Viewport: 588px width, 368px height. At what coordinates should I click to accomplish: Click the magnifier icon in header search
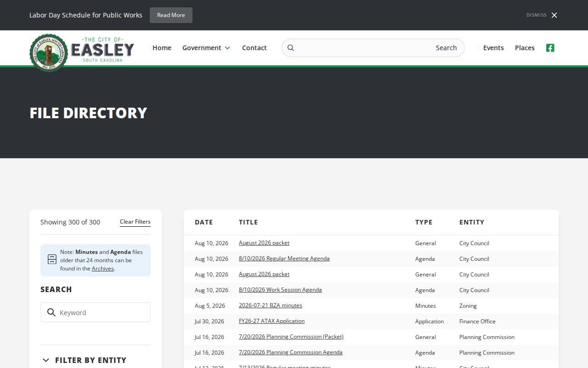(291, 48)
